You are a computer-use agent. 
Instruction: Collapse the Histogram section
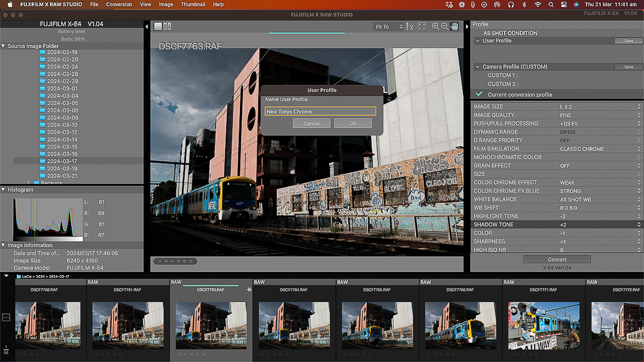pyautogui.click(x=3, y=190)
